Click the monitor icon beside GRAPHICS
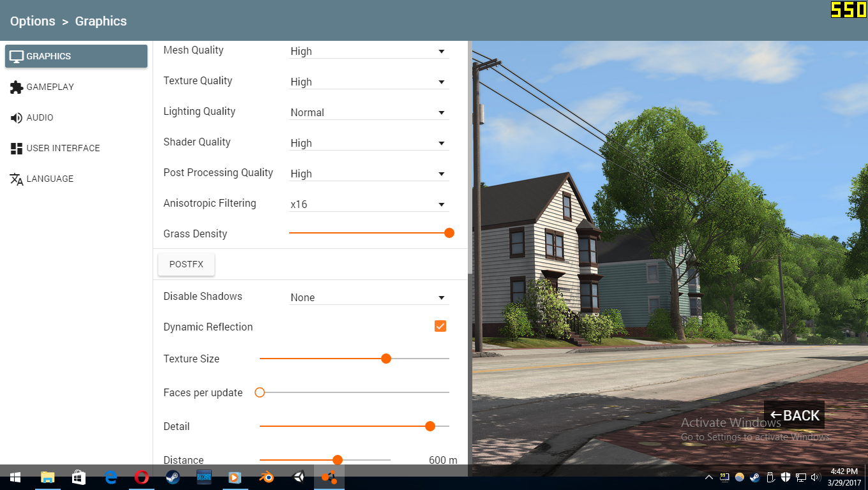This screenshot has height=490, width=868. (17, 56)
